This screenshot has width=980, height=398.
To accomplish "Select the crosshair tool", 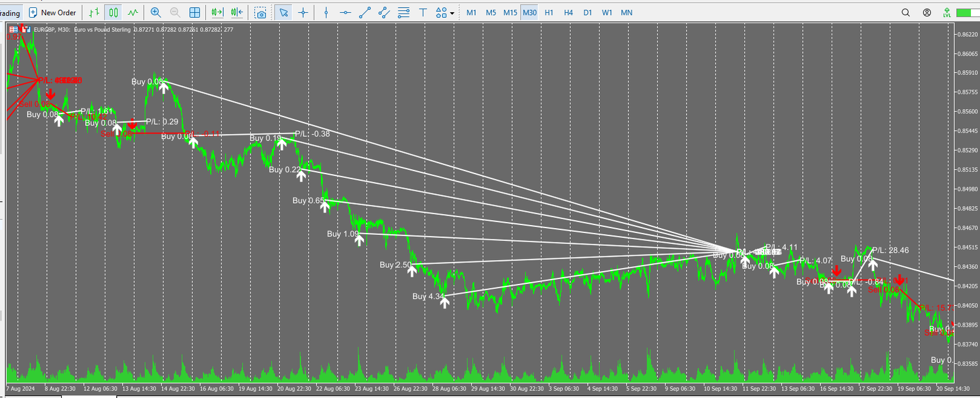I will (303, 12).
